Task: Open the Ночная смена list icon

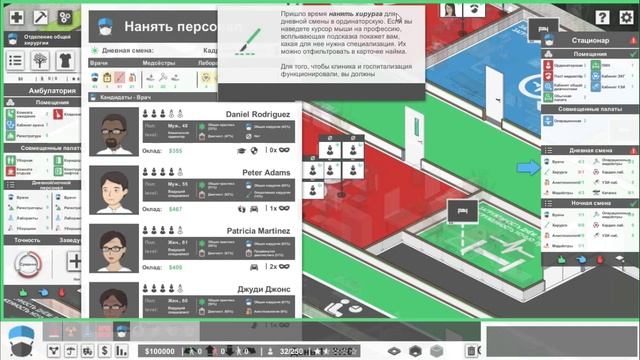Action: [548, 203]
